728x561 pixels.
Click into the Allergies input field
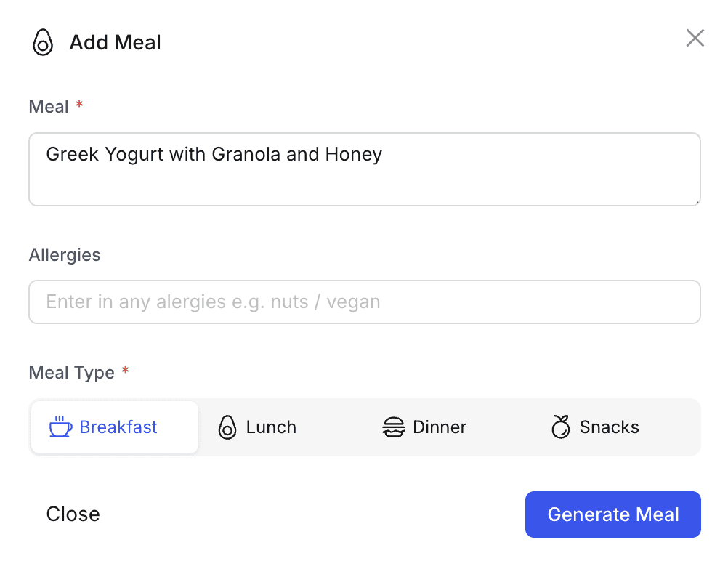(364, 302)
